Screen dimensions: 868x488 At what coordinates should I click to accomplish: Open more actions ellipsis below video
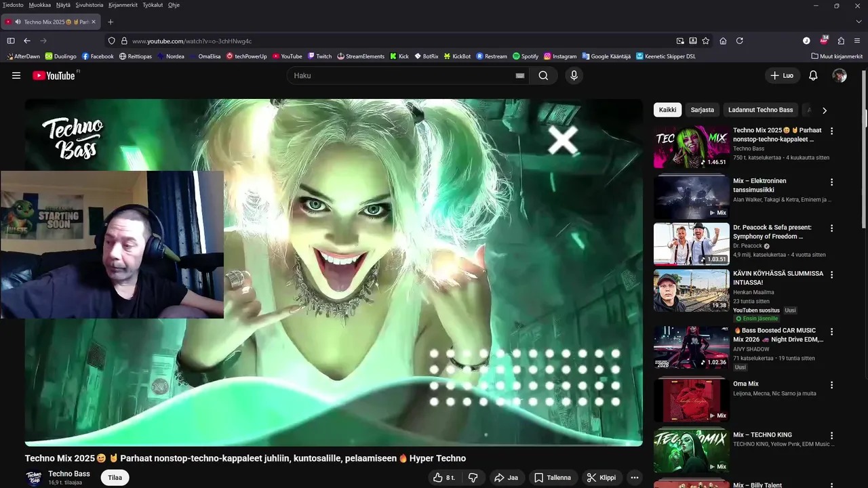click(x=635, y=478)
